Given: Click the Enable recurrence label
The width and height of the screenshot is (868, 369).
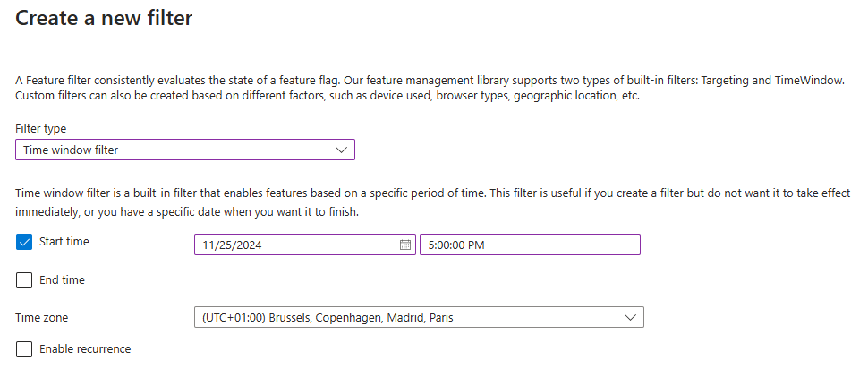Looking at the screenshot, I should (x=85, y=349).
